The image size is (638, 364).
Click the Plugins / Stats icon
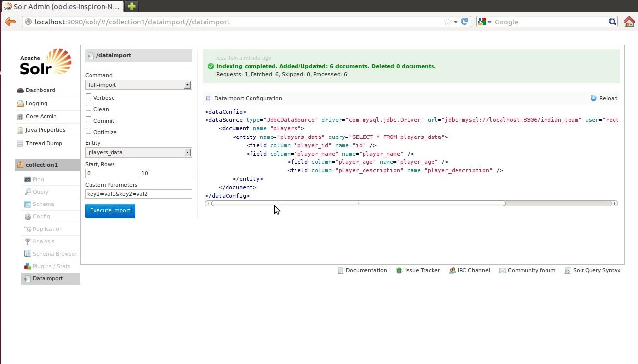[28, 266]
